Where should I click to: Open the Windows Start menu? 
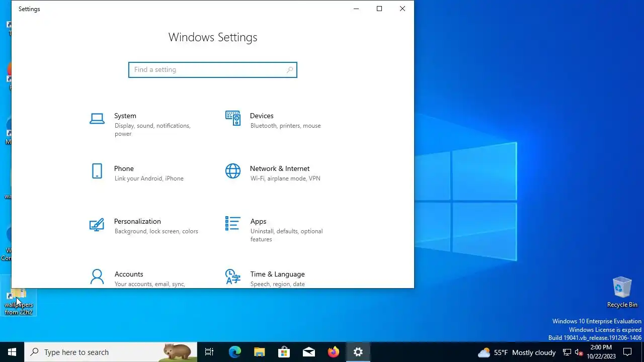coord(12,352)
